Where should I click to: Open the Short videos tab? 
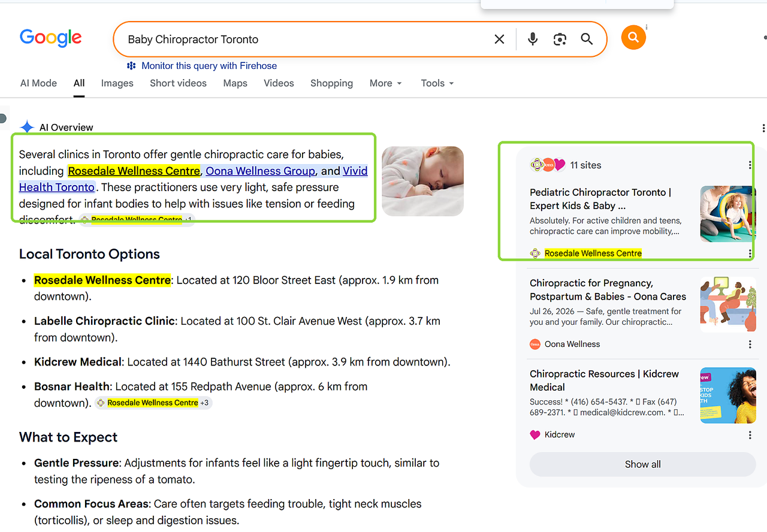point(178,83)
